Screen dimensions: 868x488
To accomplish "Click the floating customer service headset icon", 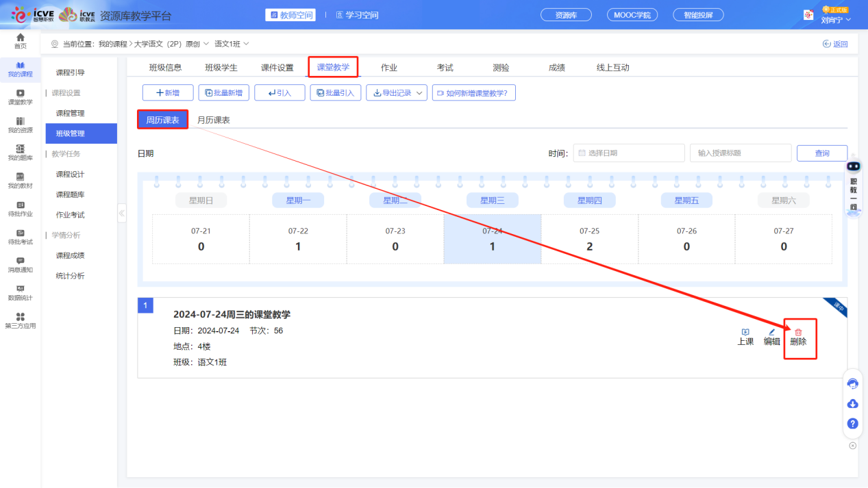I will [x=852, y=383].
